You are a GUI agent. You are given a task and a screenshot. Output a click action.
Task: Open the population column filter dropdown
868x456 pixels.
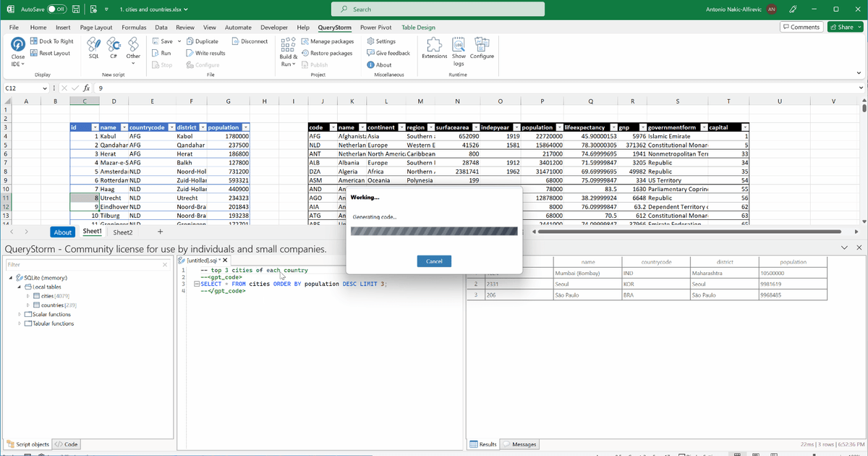(x=247, y=126)
